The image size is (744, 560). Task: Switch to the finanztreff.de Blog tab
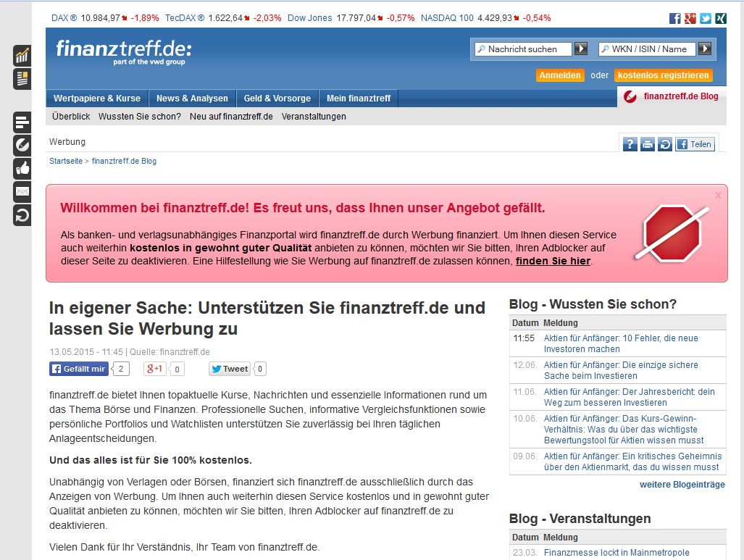click(x=672, y=96)
